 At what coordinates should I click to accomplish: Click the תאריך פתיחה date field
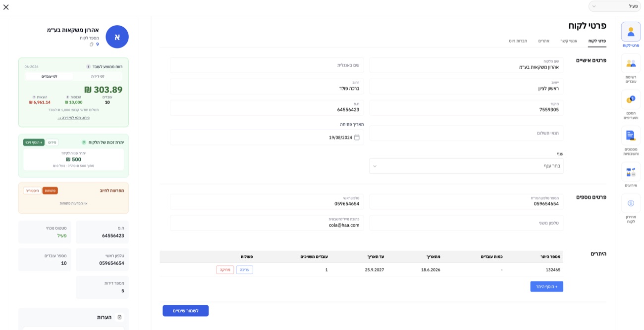click(x=267, y=138)
